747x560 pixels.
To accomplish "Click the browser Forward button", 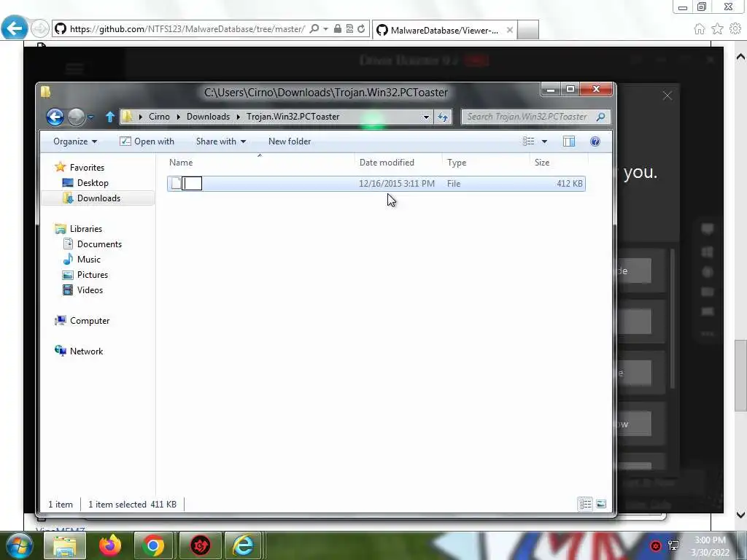I will [x=40, y=28].
